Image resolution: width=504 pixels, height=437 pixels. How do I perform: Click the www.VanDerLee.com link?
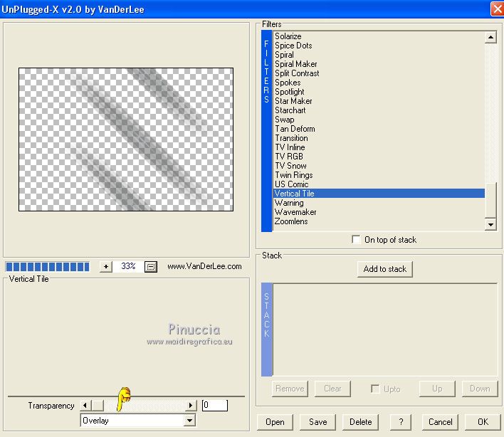coord(204,266)
